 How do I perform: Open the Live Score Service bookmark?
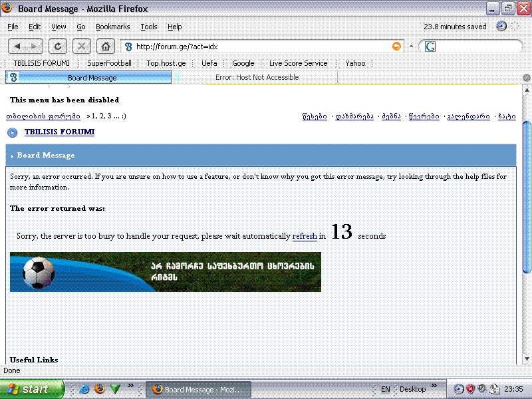point(298,63)
